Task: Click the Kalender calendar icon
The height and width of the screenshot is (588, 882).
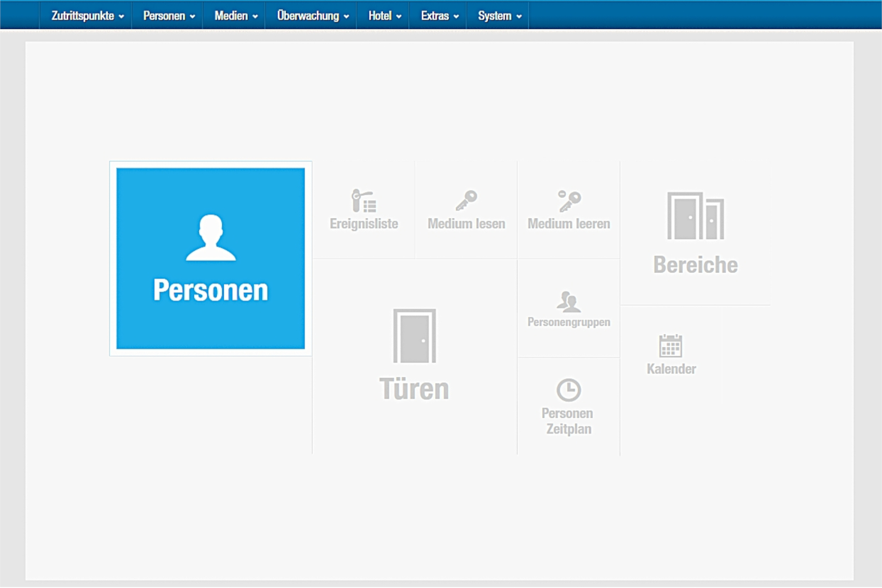Action: (670, 346)
